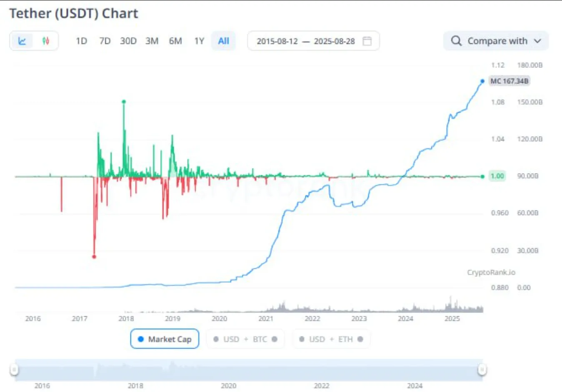The width and height of the screenshot is (562, 392).
Task: Set the chart period to 1Y
Action: point(199,41)
